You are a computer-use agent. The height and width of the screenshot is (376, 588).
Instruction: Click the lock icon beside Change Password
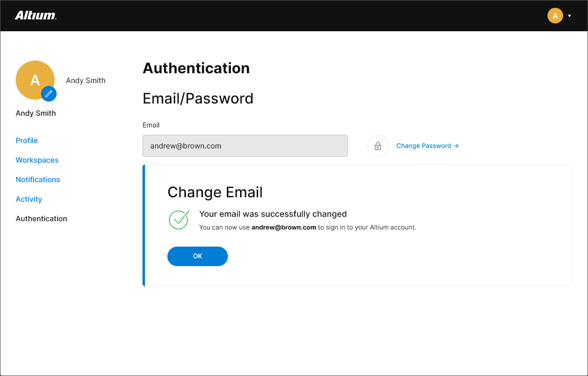tap(378, 146)
